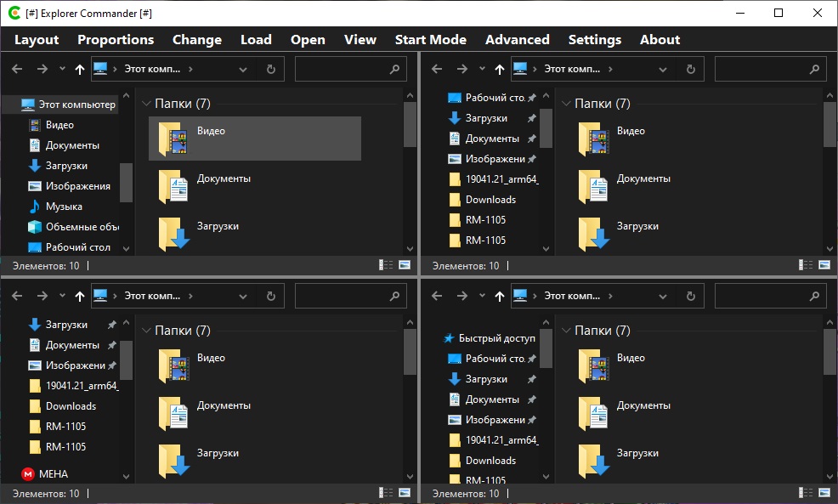
Task: Open the navigation history chevron in the top-left pane
Action: pyautogui.click(x=60, y=69)
